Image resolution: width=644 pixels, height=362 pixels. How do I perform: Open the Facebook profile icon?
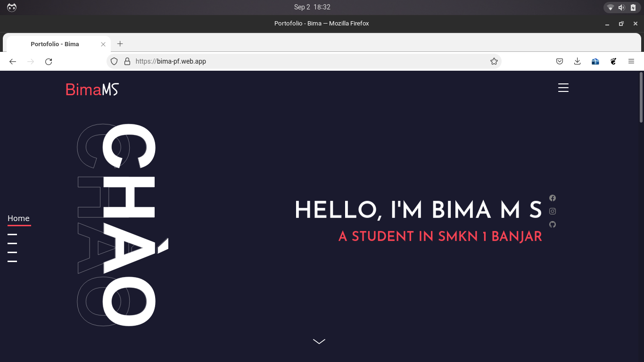tap(553, 198)
